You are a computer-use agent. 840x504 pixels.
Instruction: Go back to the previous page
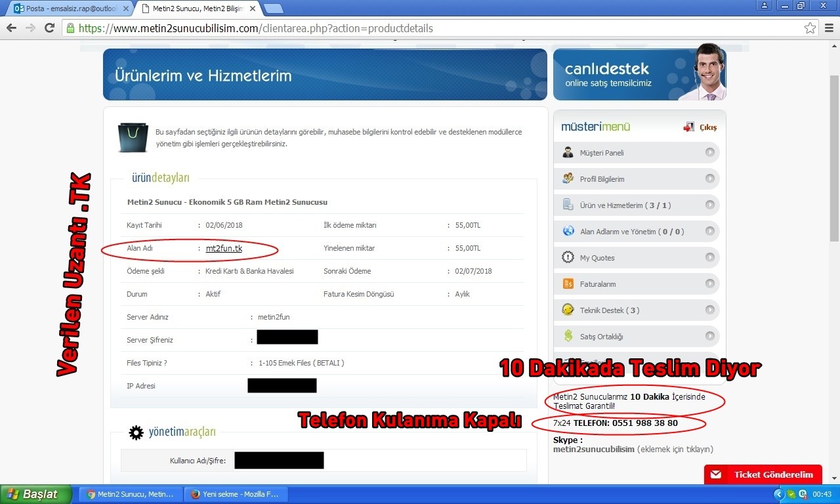[x=11, y=28]
